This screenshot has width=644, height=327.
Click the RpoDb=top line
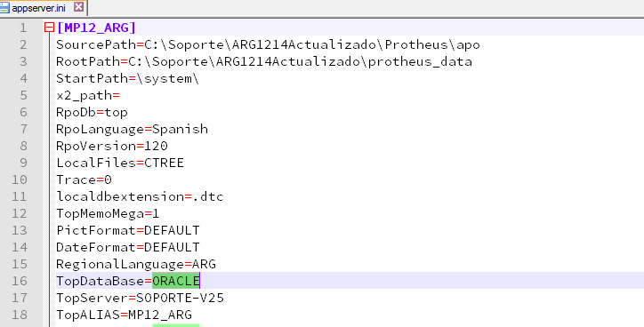point(92,113)
